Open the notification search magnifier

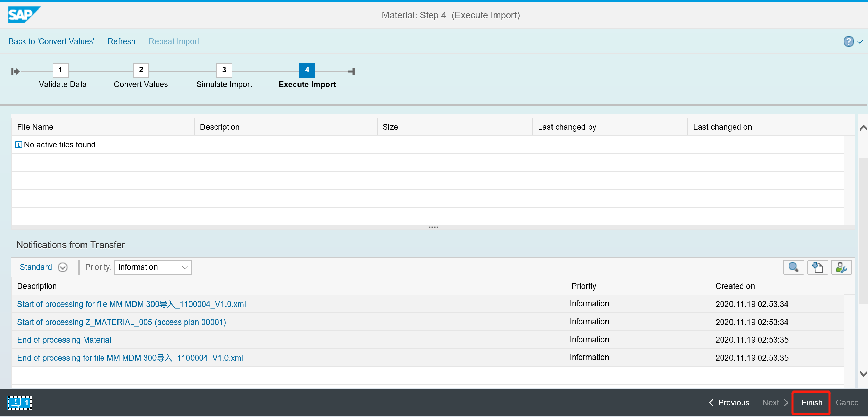point(794,267)
